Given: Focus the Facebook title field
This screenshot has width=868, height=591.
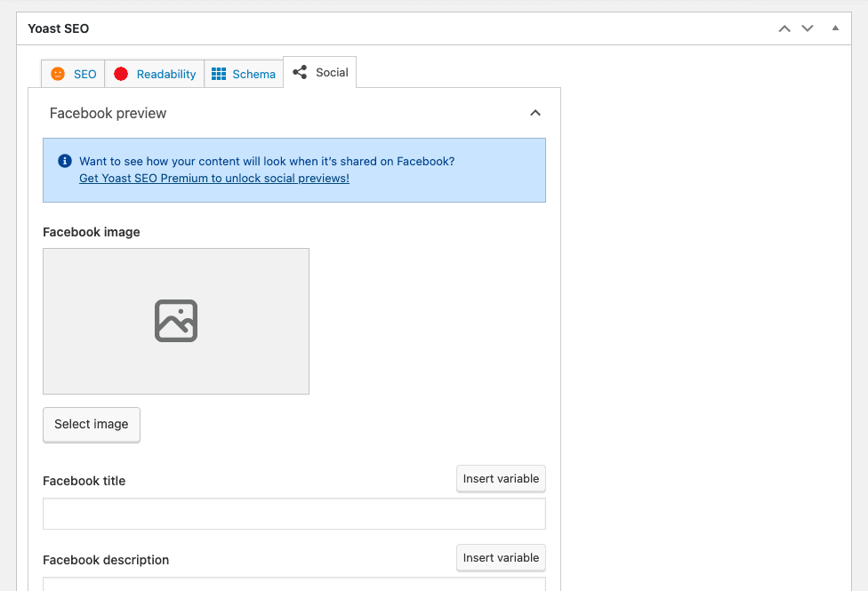Looking at the screenshot, I should (x=294, y=514).
